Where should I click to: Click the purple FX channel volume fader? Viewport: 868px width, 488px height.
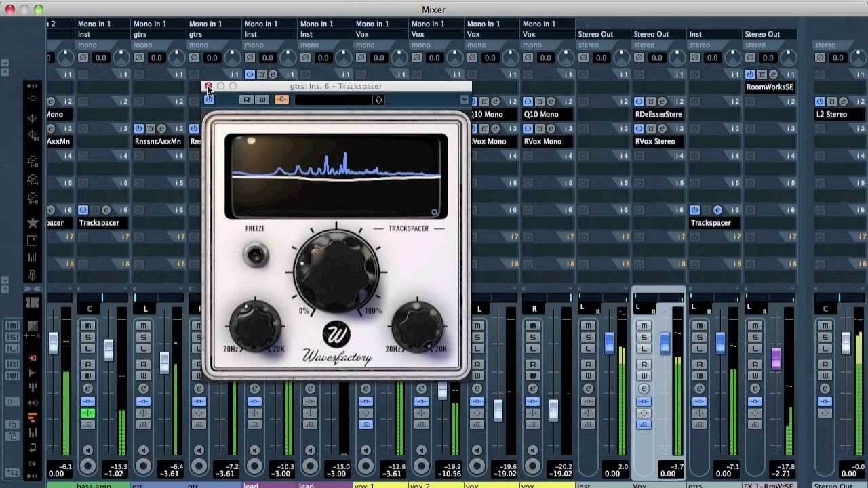pos(776,358)
